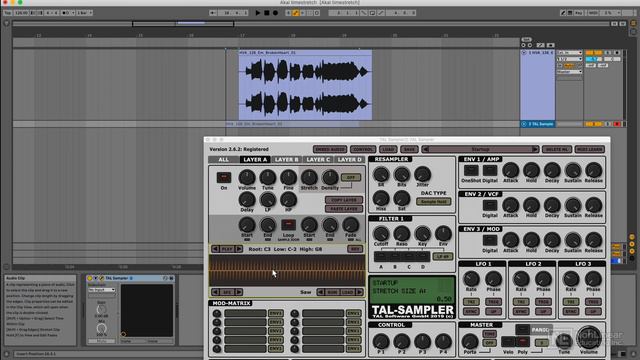Image resolution: width=640 pixels, height=360 pixels.
Task: Adjust the Filter 1 Reso knob
Action: [x=402, y=234]
